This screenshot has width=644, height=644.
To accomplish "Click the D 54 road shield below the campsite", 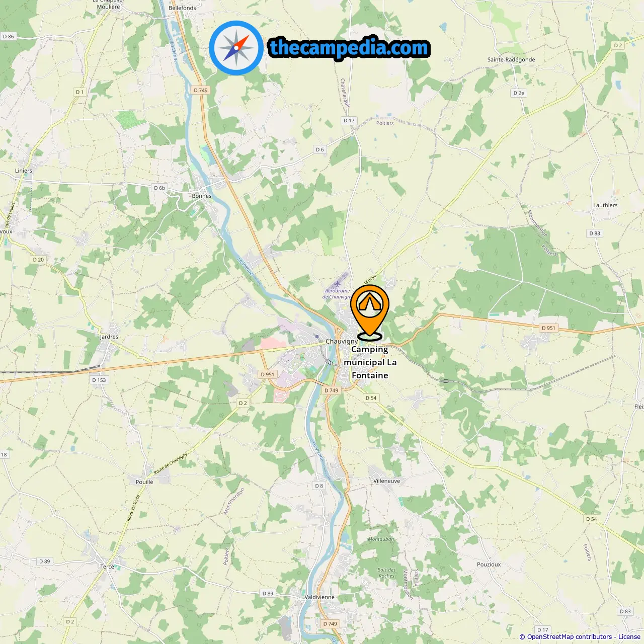I will 371,398.
